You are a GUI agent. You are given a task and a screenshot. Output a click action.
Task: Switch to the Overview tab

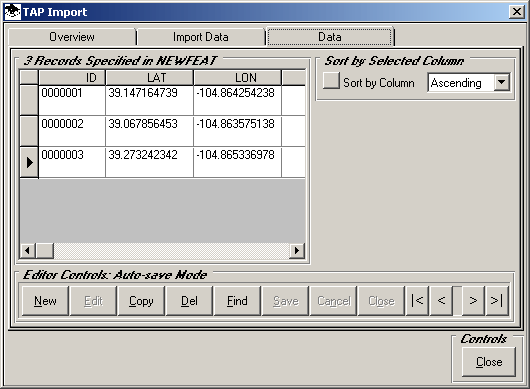tap(72, 37)
